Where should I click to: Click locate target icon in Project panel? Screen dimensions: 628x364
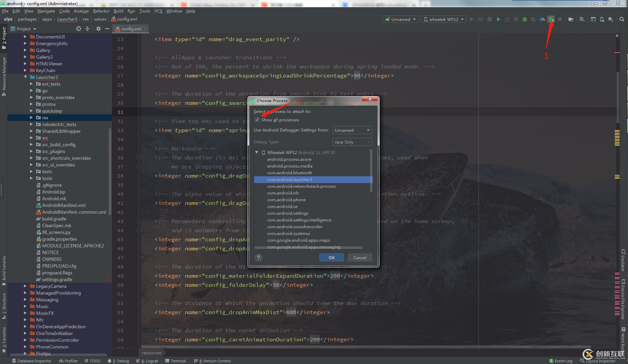79,29
